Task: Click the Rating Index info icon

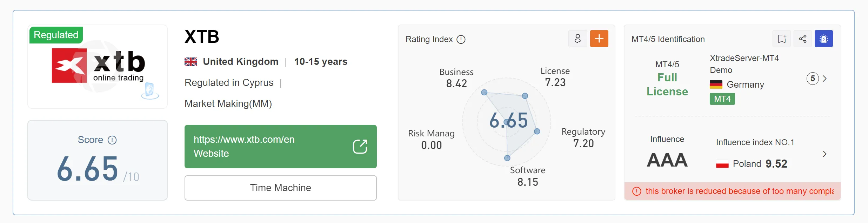Action: (x=461, y=39)
